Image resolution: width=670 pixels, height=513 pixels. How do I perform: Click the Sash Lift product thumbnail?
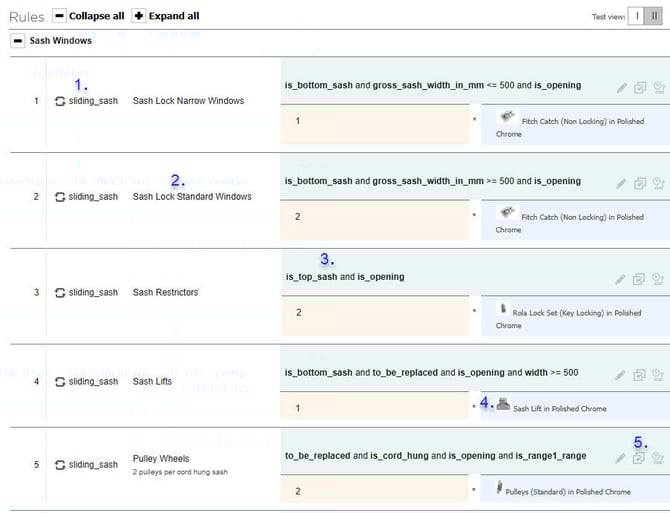click(x=503, y=405)
